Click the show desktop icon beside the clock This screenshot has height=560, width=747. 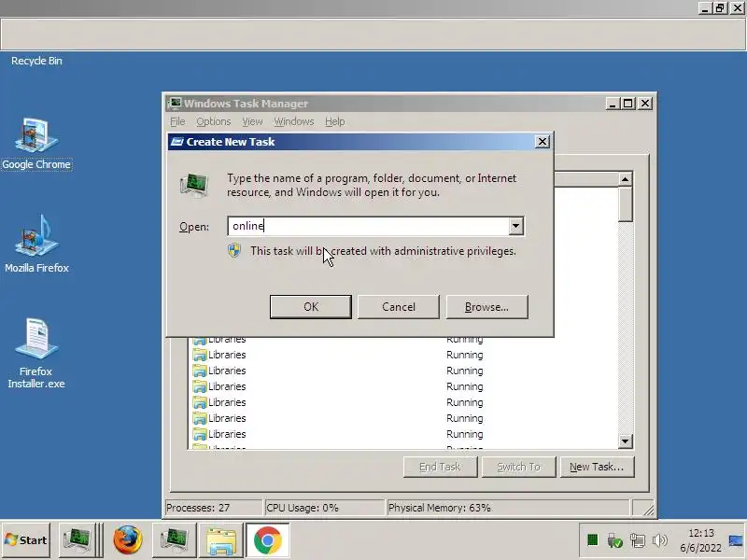[736, 540]
